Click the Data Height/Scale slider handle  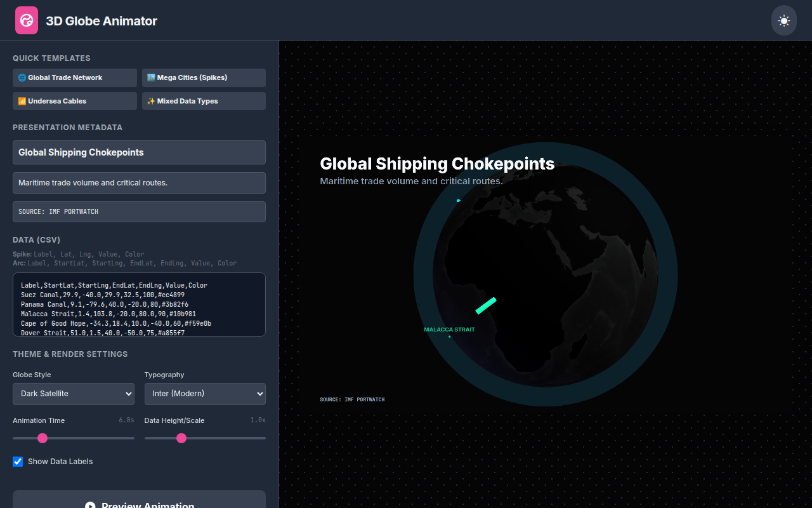coord(181,438)
